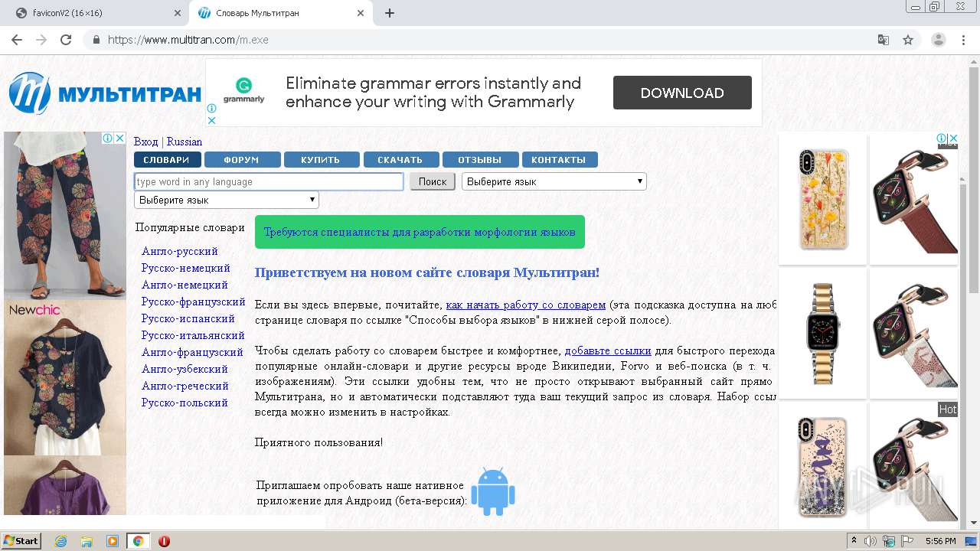980x551 pixels.
Task: Open Англо-греческий dictionary
Action: pos(185,386)
